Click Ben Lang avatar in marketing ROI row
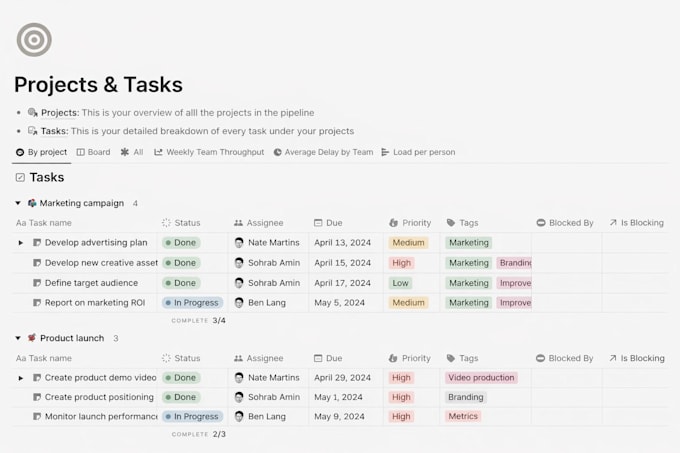This screenshot has width=680, height=453. click(x=239, y=303)
